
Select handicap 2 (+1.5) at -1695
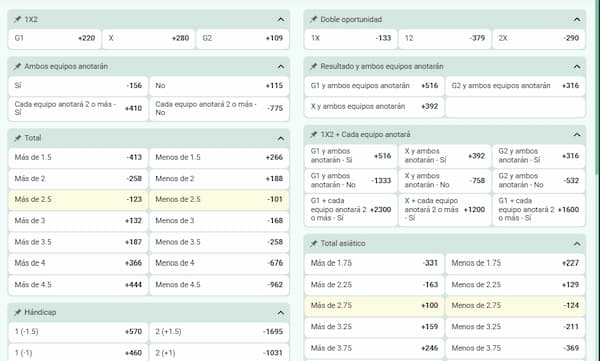coord(219,332)
